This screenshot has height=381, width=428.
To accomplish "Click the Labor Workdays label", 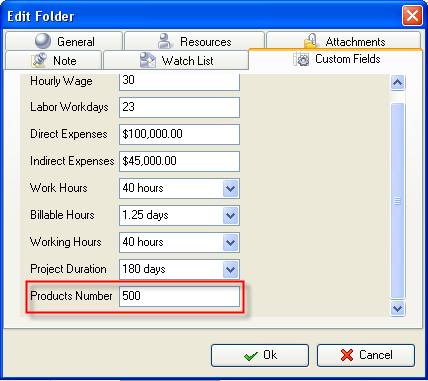I will [x=69, y=107].
